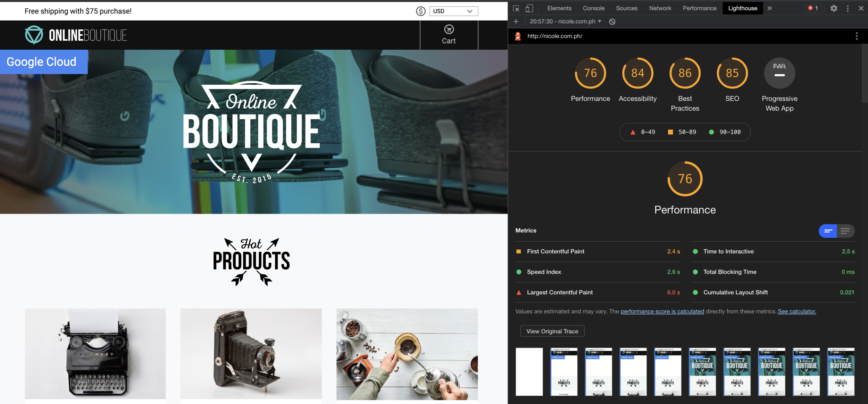Click the red error count badge
868x404 pixels.
813,8
